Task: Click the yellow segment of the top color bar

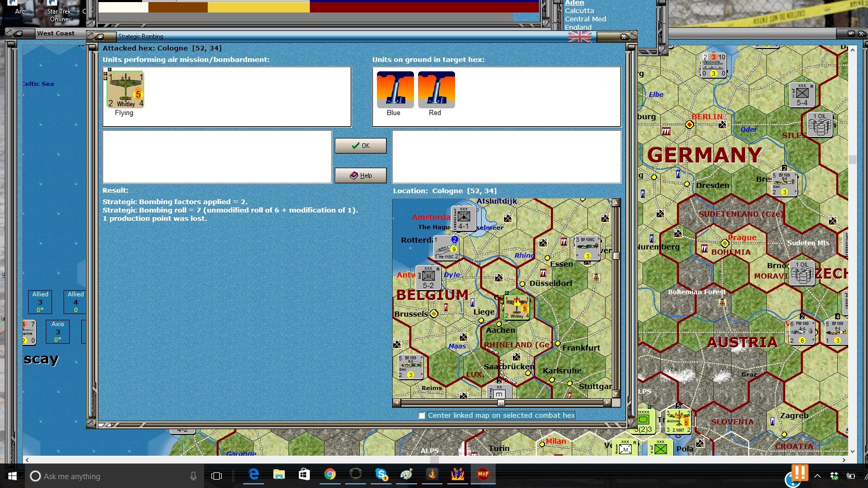Action: click(x=259, y=7)
